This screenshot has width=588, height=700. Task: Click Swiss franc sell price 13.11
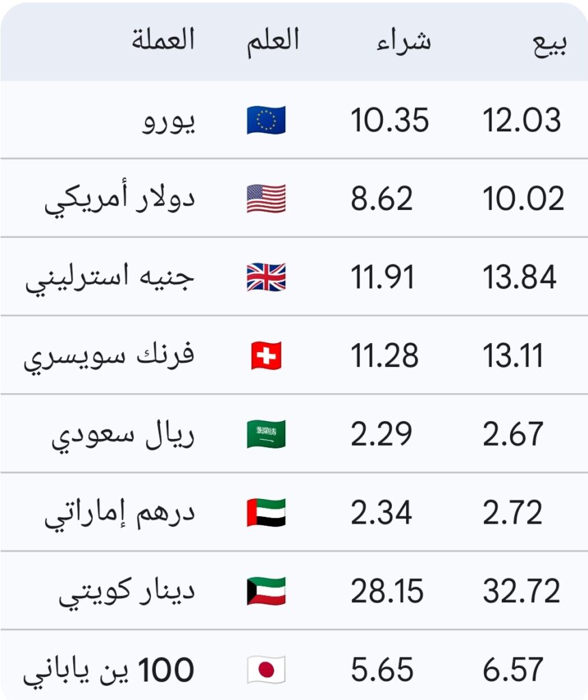[x=513, y=356]
